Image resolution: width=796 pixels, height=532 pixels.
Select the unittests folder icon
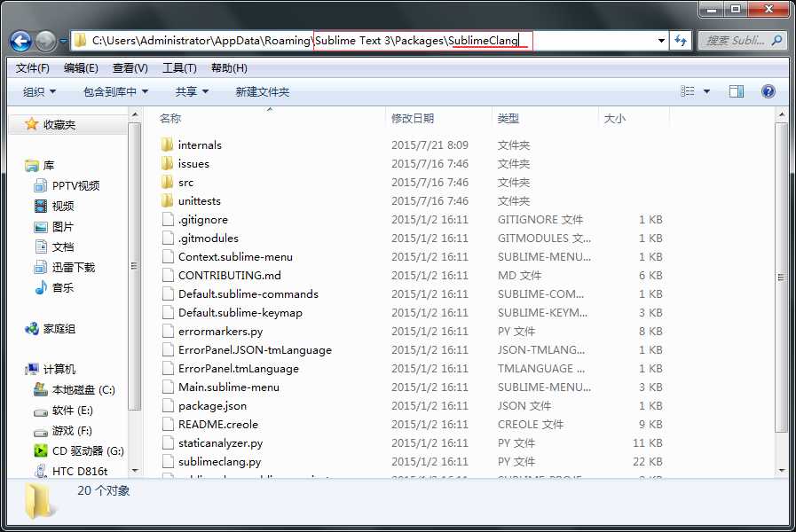pos(167,201)
